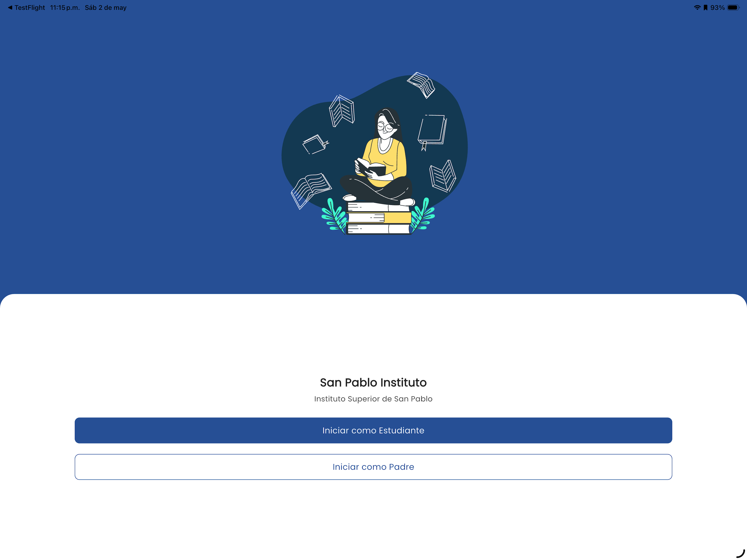Click the 11:15 p.m. clock text

tap(65, 7)
